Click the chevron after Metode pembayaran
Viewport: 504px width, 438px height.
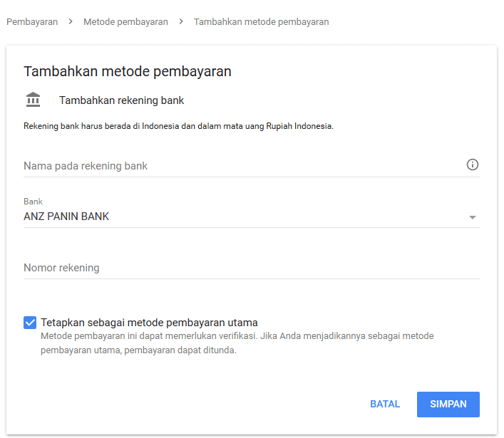coord(181,21)
